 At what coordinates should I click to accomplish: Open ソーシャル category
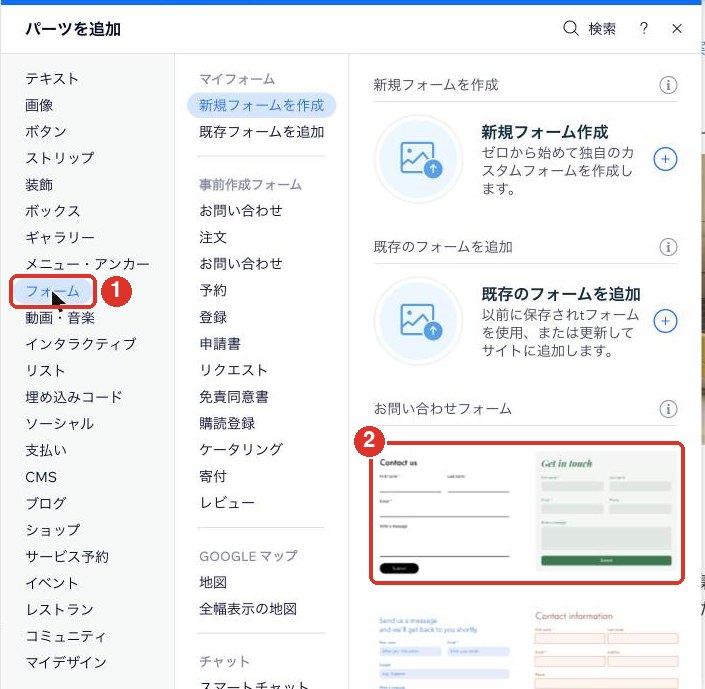59,424
